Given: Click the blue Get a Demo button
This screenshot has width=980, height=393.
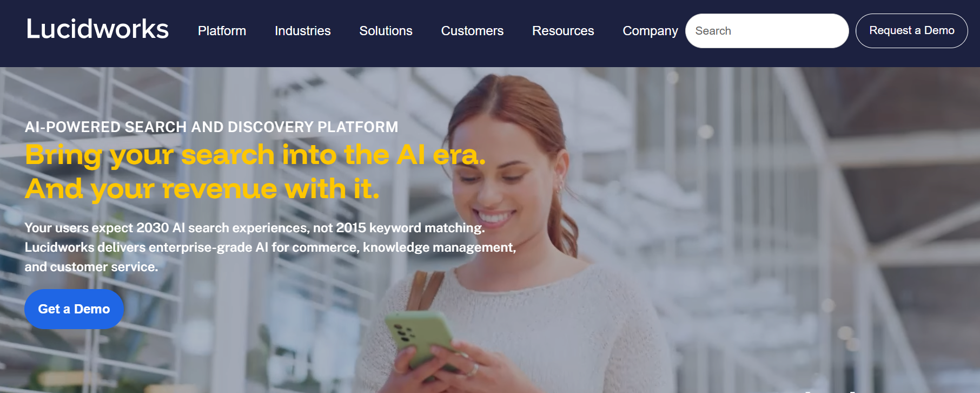Looking at the screenshot, I should pos(74,309).
